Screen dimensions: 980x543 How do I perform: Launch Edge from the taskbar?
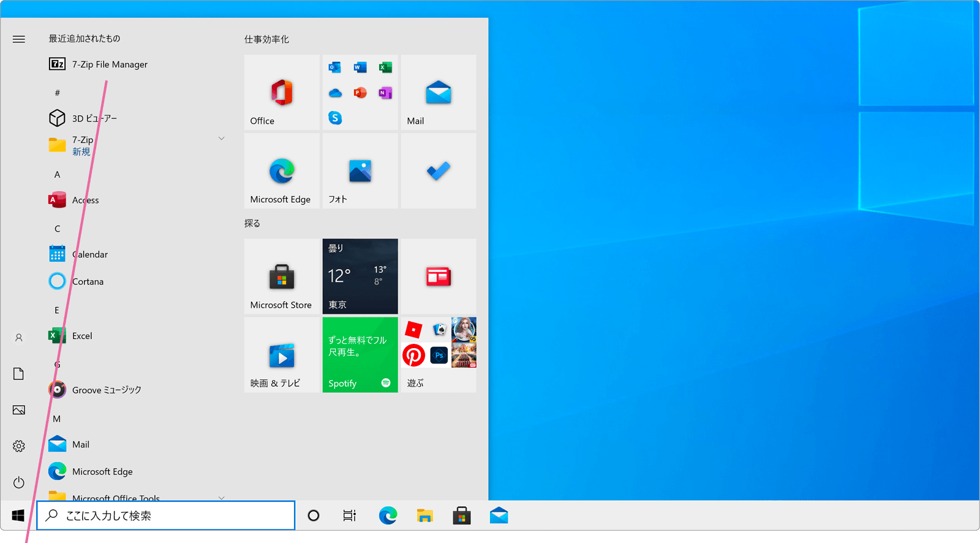[388, 515]
